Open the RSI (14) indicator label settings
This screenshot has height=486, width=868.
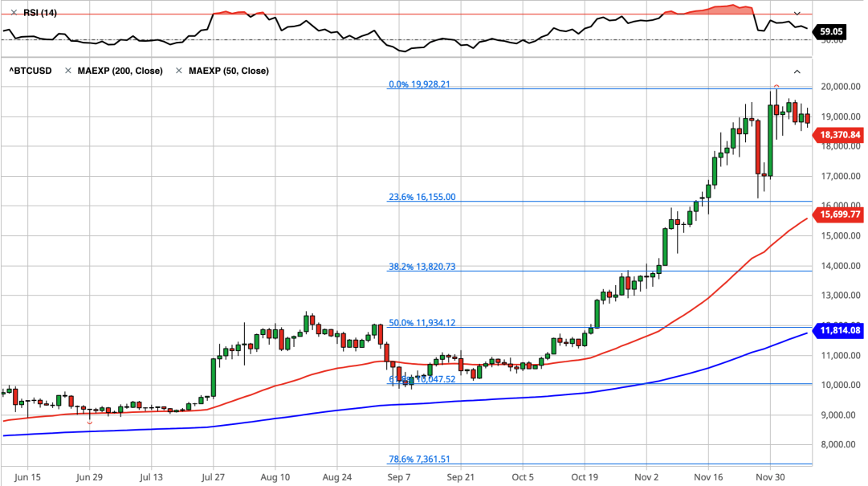(x=39, y=13)
